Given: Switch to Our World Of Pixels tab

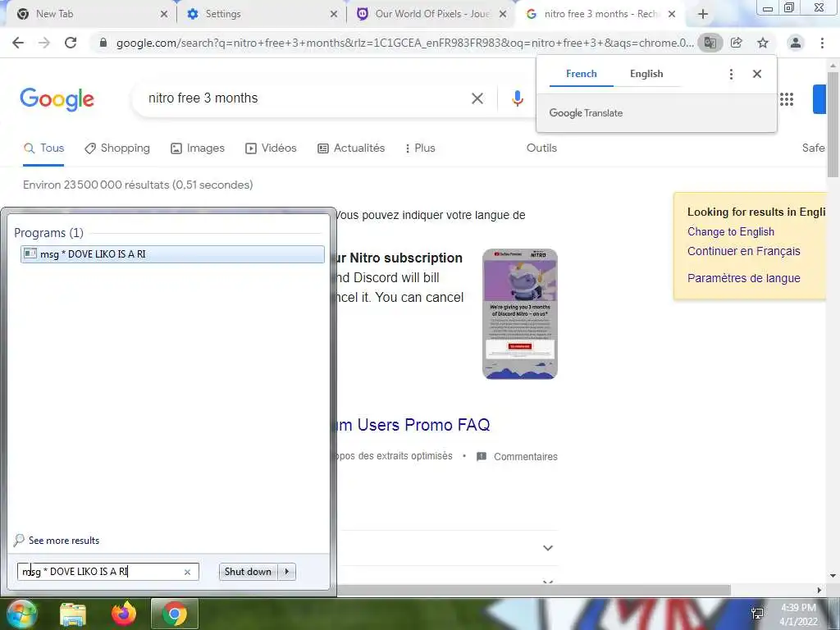Looking at the screenshot, I should (x=431, y=14).
